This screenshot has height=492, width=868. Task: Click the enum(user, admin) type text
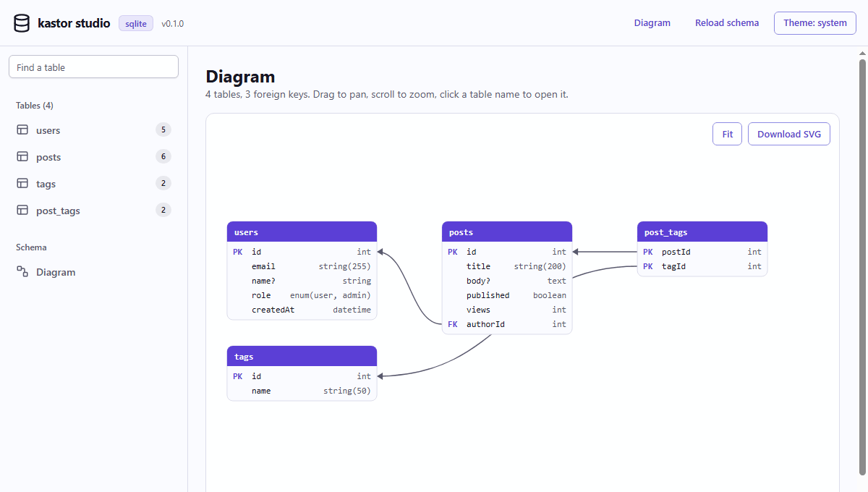click(x=331, y=295)
